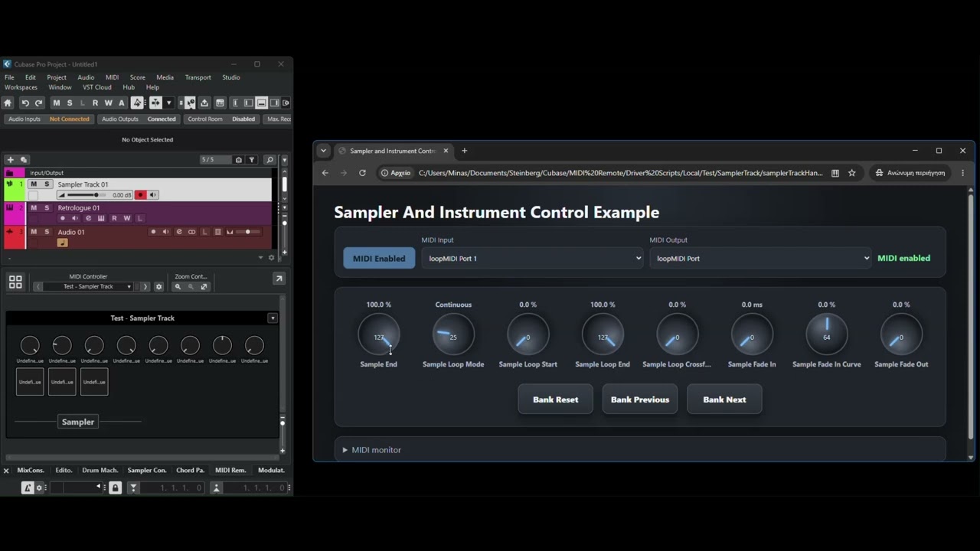
Task: Click the Bank Reset button
Action: pyautogui.click(x=555, y=399)
